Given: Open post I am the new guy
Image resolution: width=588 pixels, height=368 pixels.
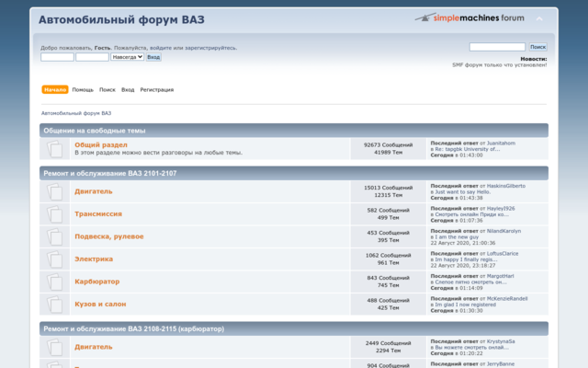Looking at the screenshot, I should (457, 237).
